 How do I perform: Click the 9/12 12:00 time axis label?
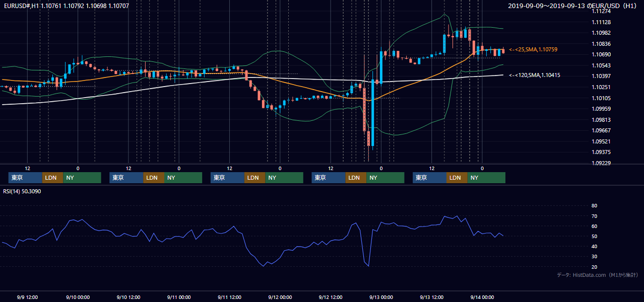[x=331, y=297]
